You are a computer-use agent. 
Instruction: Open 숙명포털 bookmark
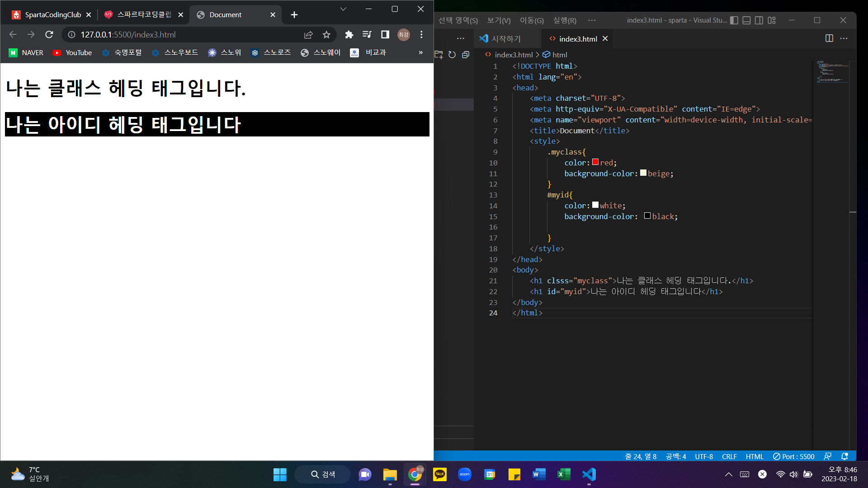coord(122,52)
